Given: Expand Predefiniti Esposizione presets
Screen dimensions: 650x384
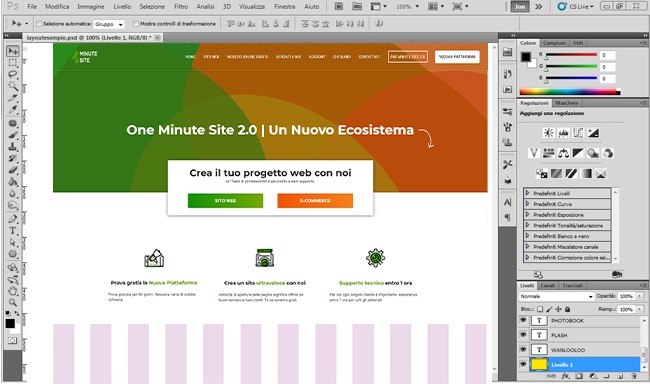Looking at the screenshot, I should click(527, 214).
